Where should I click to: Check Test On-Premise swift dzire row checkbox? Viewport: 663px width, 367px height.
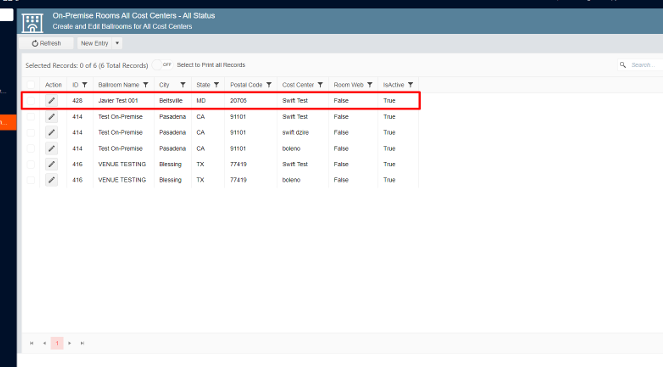[31, 132]
